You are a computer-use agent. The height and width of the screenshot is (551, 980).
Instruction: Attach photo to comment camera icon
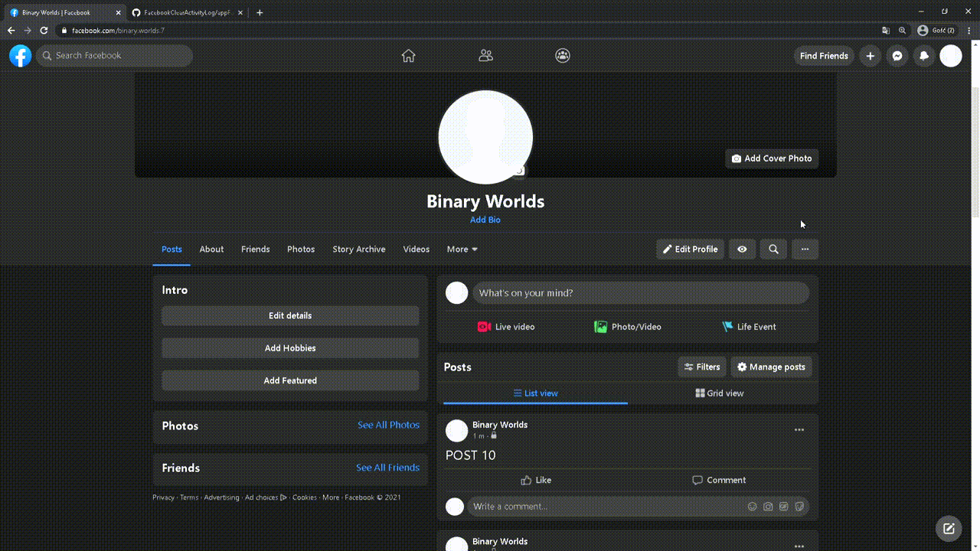coord(768,507)
